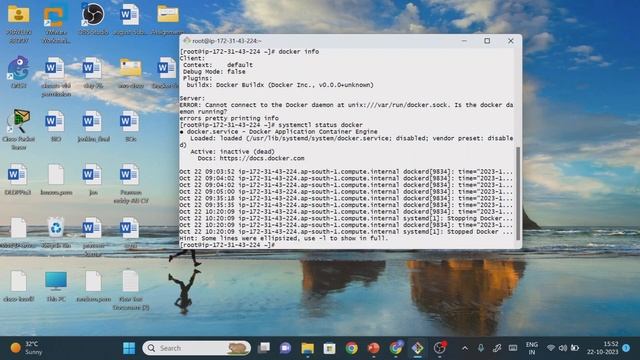Click the 'docker info' command line
The image size is (640, 360).
point(249,52)
